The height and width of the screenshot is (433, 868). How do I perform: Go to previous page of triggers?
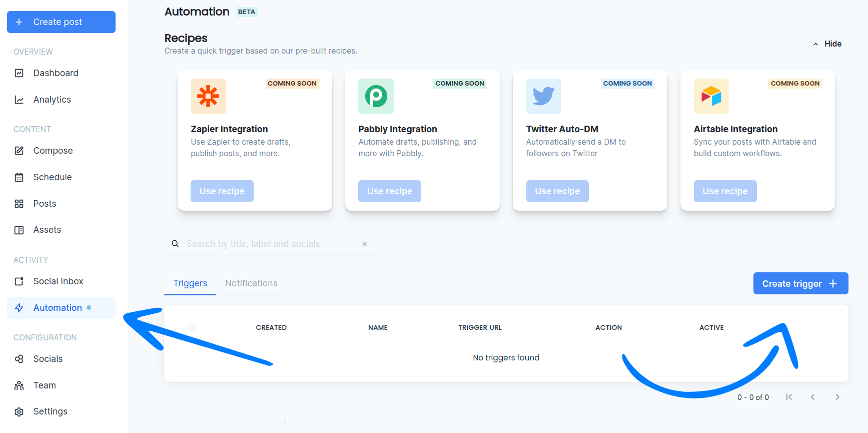coord(813,397)
